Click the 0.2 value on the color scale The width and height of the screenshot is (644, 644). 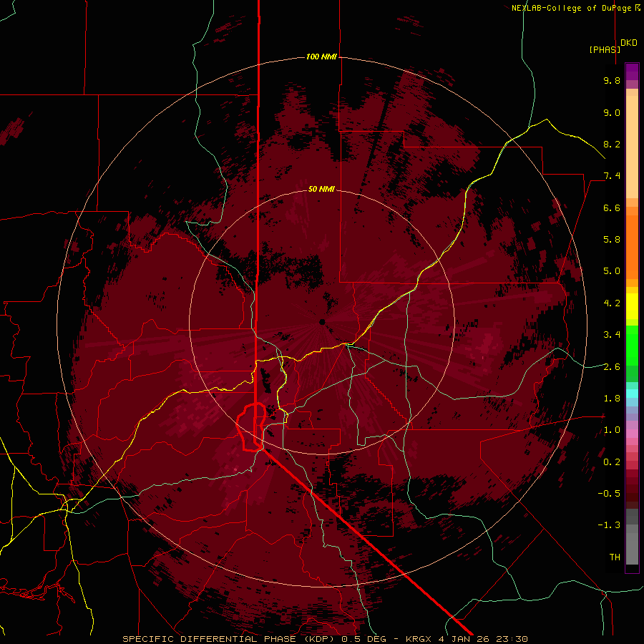coord(612,462)
